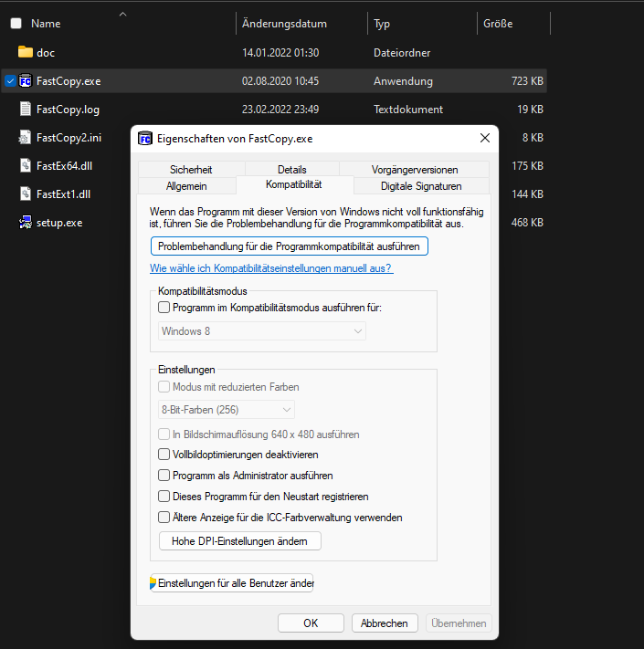Click the Übernehmen button
Screen dimensions: 644x649
[x=459, y=623]
